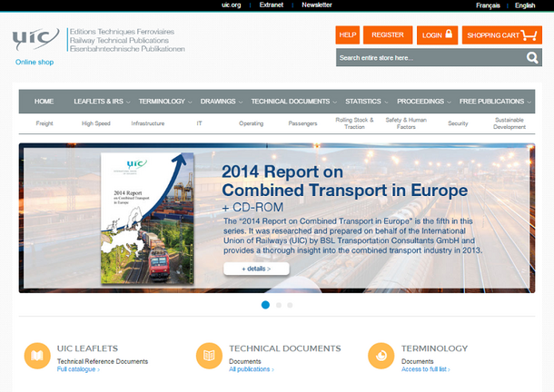
Task: Select the Rolling Stock & Traction category
Action: 354,123
